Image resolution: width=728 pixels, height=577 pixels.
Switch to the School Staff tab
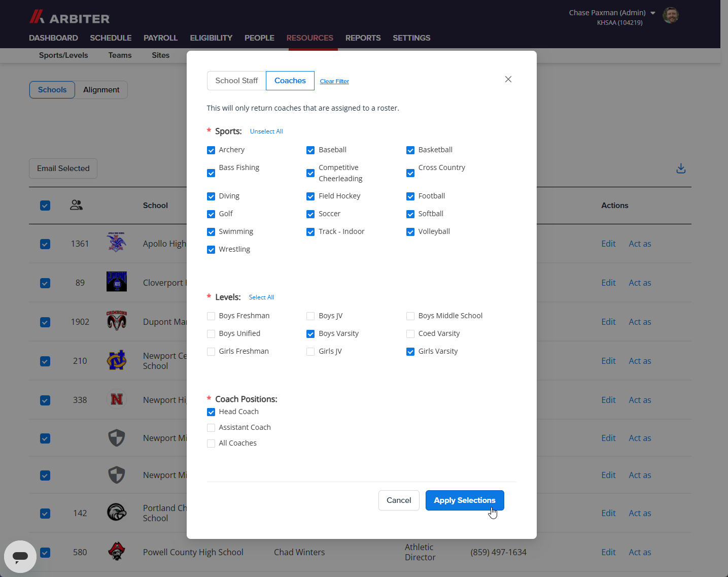(x=236, y=81)
